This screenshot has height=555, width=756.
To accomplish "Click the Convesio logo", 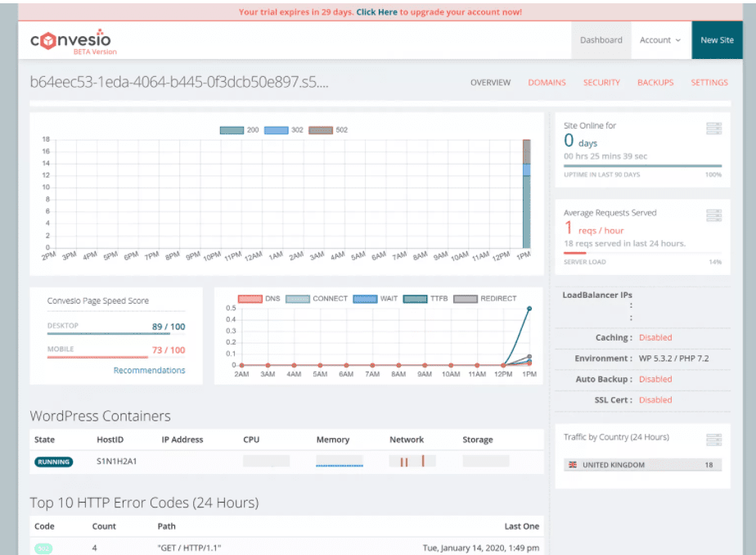I will (72, 42).
